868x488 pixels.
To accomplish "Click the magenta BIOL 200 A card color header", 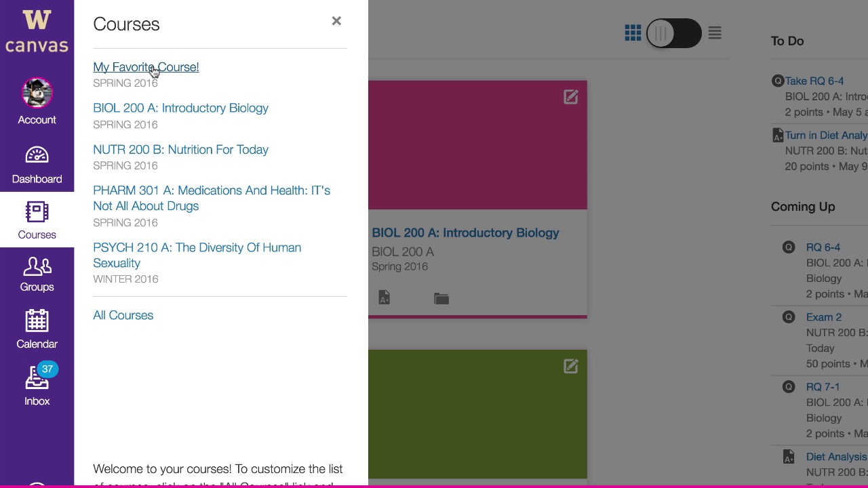I will click(x=477, y=145).
